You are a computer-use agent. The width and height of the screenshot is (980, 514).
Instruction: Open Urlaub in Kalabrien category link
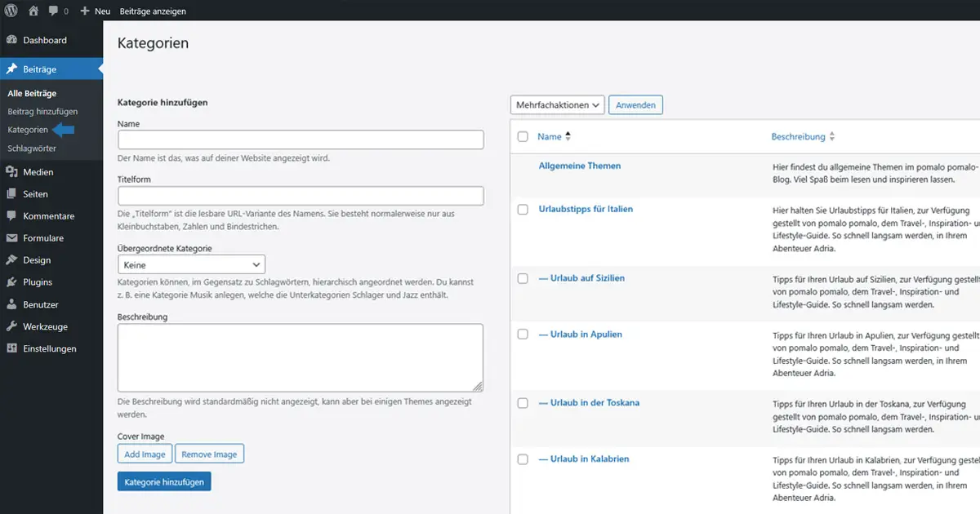(x=584, y=459)
